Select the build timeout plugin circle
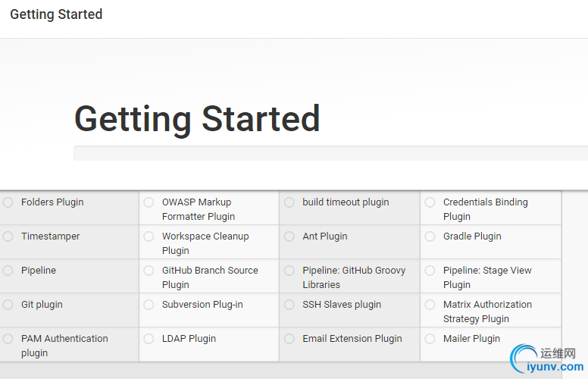 [x=289, y=202]
